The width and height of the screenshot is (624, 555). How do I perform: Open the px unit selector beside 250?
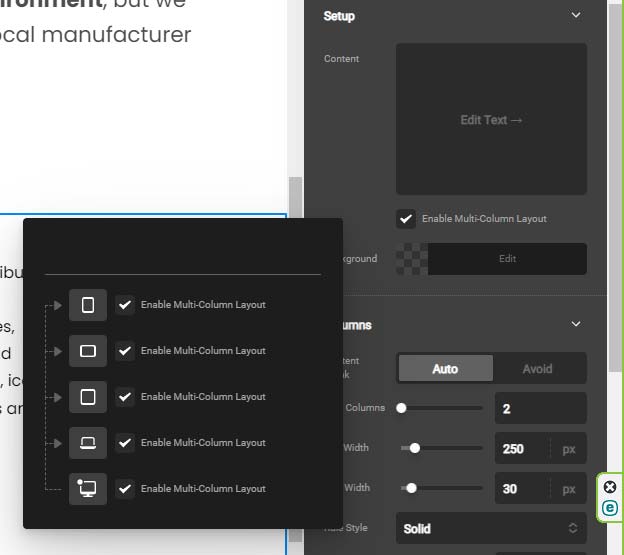568,449
